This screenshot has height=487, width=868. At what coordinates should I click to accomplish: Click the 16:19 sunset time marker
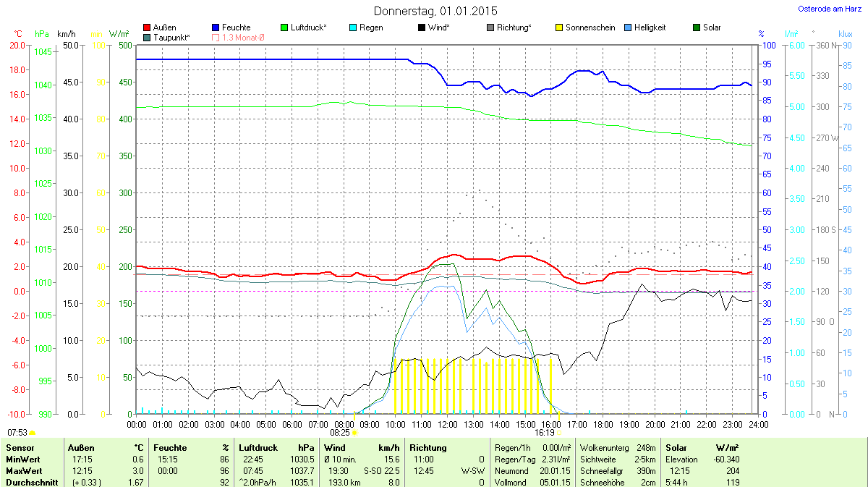click(x=544, y=433)
